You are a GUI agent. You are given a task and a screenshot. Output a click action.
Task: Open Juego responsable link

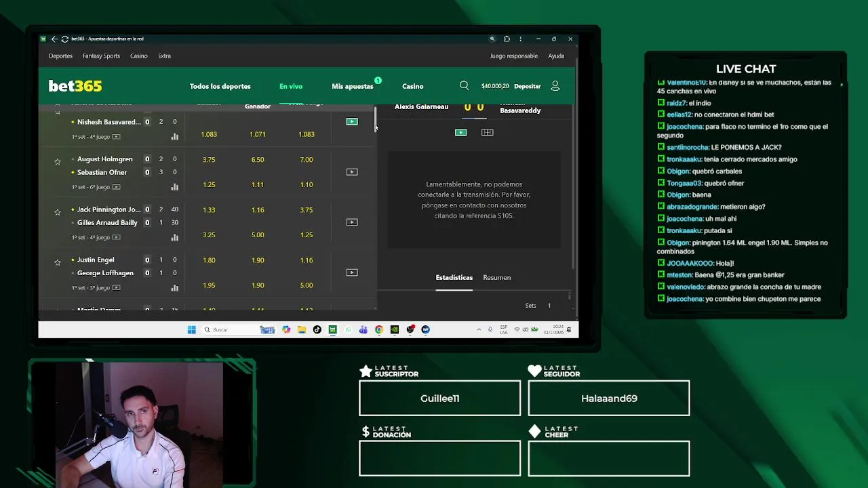coord(514,56)
